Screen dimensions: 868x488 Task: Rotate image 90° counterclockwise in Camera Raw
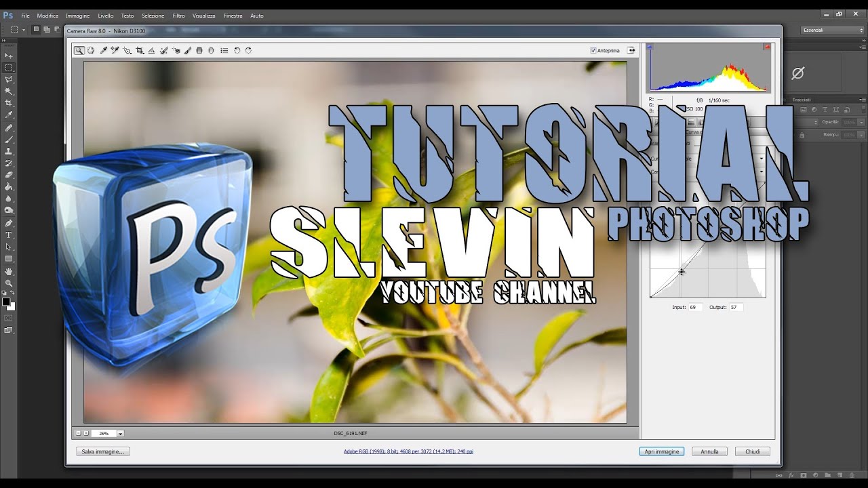tap(237, 50)
